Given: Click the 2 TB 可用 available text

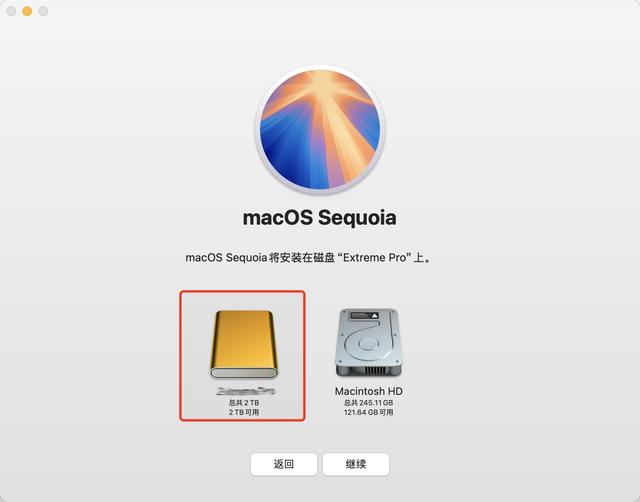Looking at the screenshot, I should (x=244, y=412).
